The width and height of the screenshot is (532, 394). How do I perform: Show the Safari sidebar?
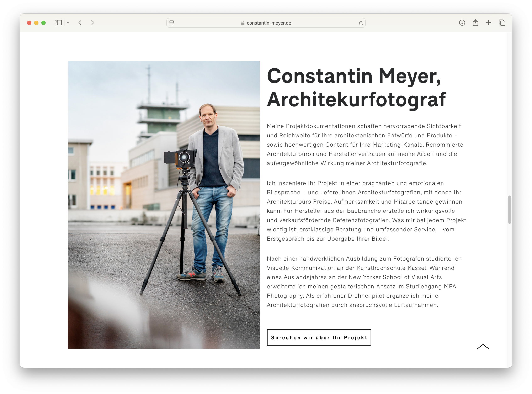coord(58,23)
